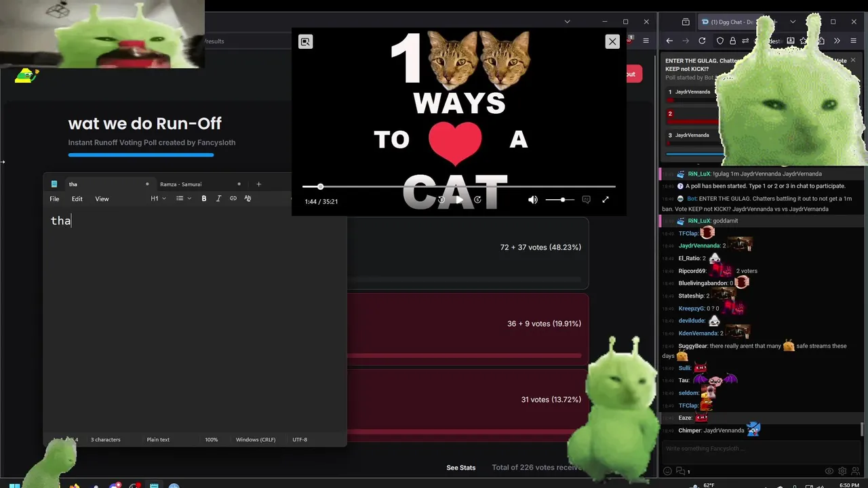Switch to 'Ramza - Samurai' tab

(x=201, y=184)
